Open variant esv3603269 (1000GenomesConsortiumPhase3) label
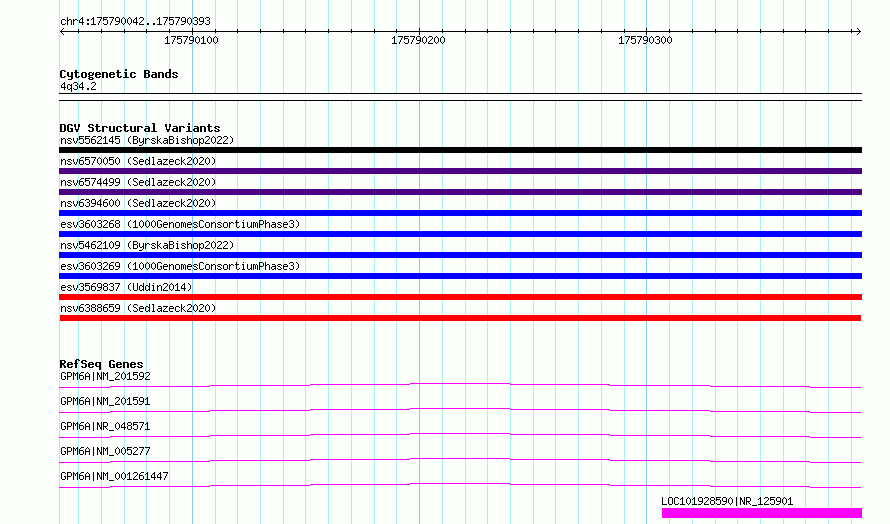The image size is (890, 524). click(180, 266)
